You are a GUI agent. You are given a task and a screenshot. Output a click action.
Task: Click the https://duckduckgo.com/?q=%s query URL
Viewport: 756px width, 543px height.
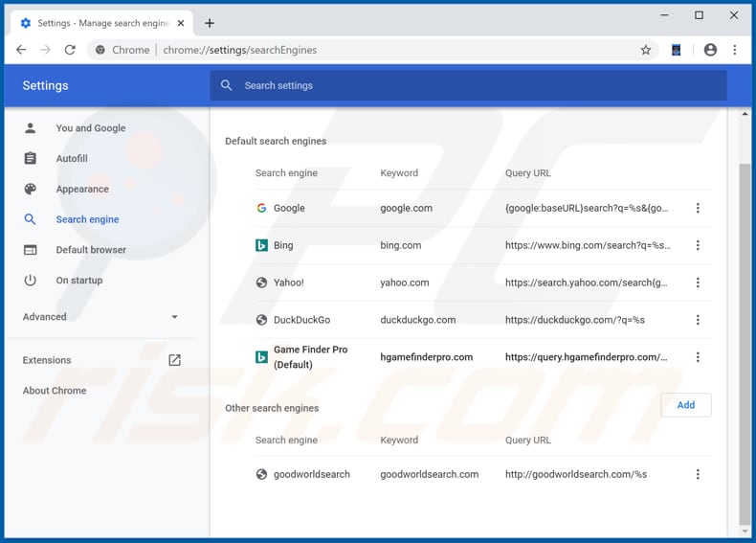[x=575, y=320]
